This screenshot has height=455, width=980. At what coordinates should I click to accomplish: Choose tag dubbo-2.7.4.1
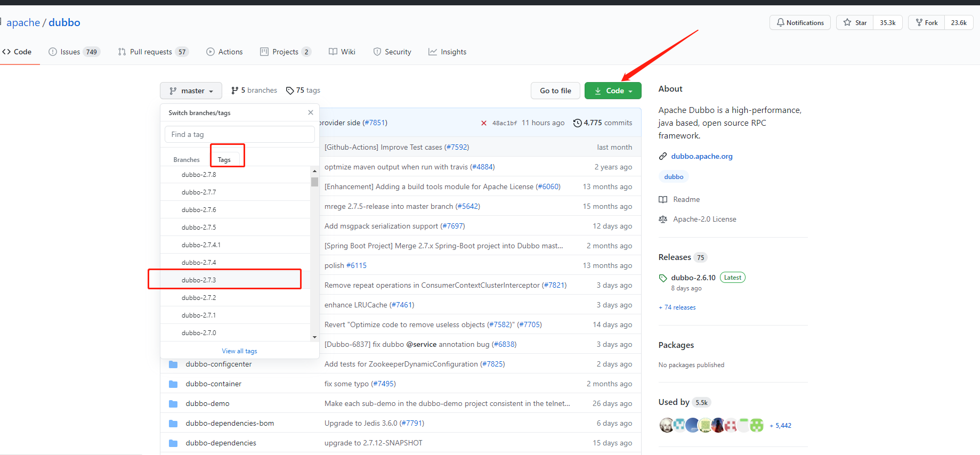tap(236, 245)
